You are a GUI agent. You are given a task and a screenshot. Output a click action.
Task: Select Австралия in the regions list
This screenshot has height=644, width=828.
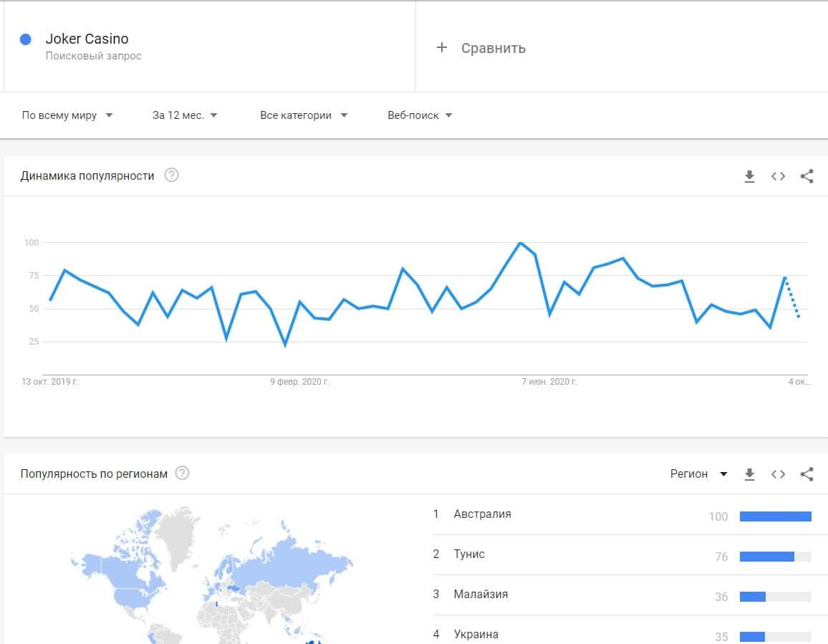pos(482,514)
